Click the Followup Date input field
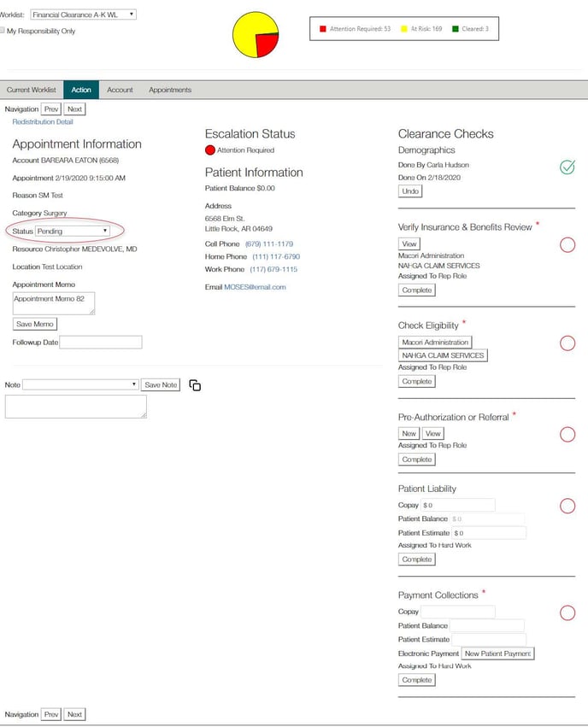The width and height of the screenshot is (588, 727). 101,343
